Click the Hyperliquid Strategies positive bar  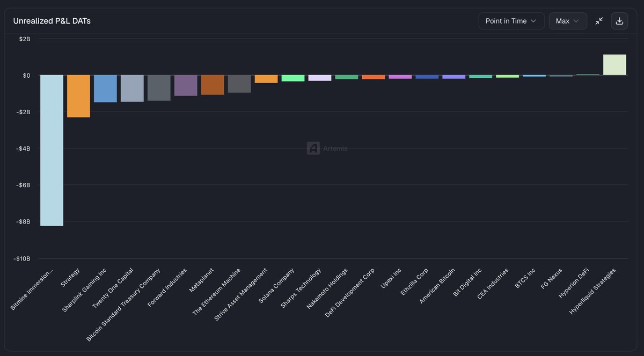point(614,65)
